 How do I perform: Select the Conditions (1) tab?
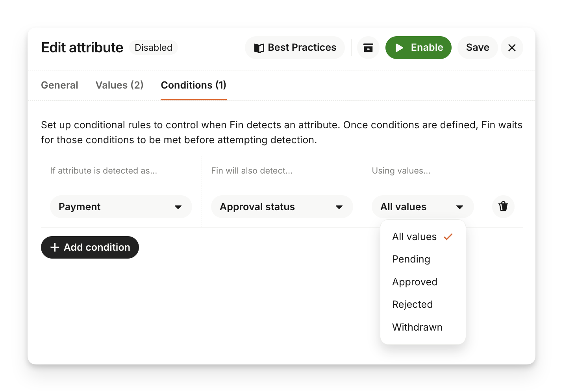pyautogui.click(x=193, y=85)
